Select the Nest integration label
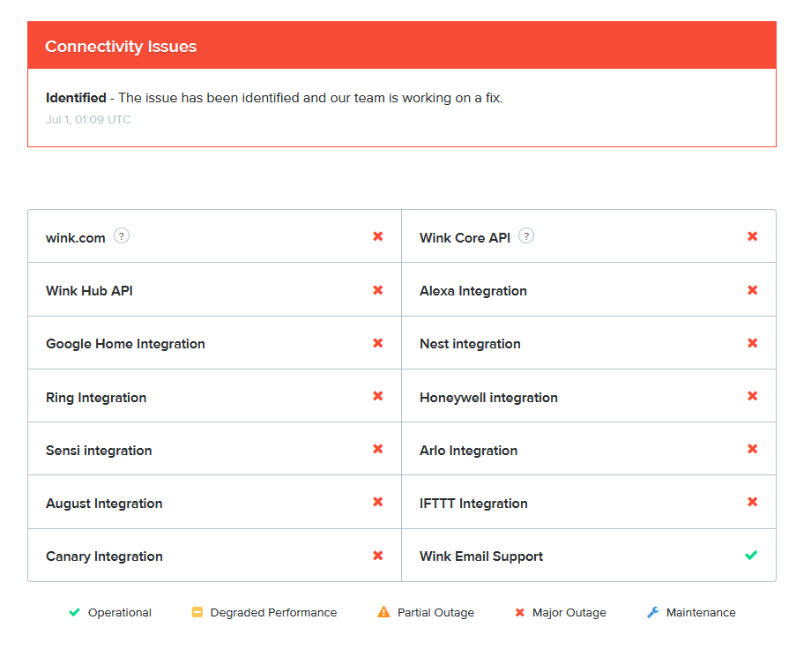811x672 pixels. coord(470,344)
